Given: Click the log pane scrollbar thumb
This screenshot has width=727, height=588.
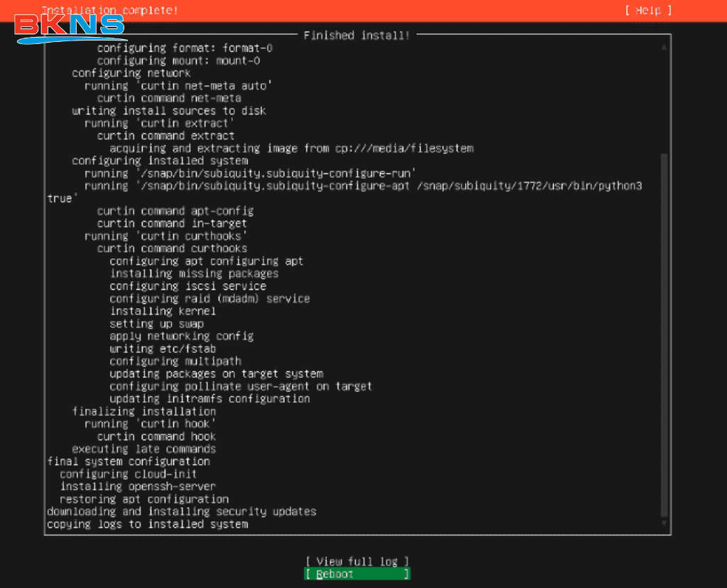Looking at the screenshot, I should click(664, 334).
